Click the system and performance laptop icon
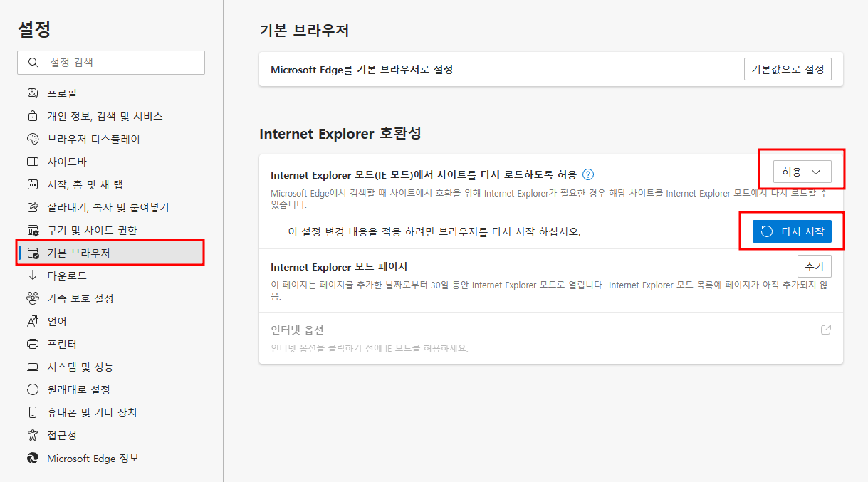This screenshot has width=868, height=482. coord(32,367)
